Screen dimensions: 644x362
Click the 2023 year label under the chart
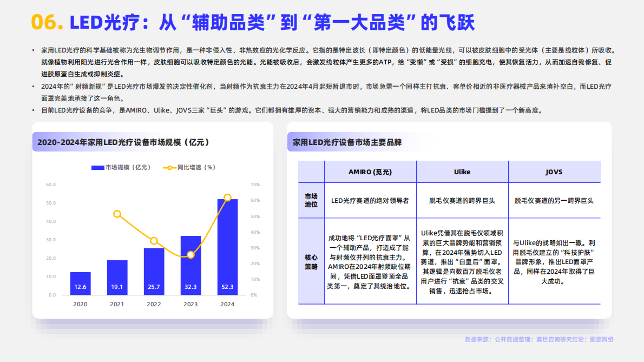coord(189,304)
